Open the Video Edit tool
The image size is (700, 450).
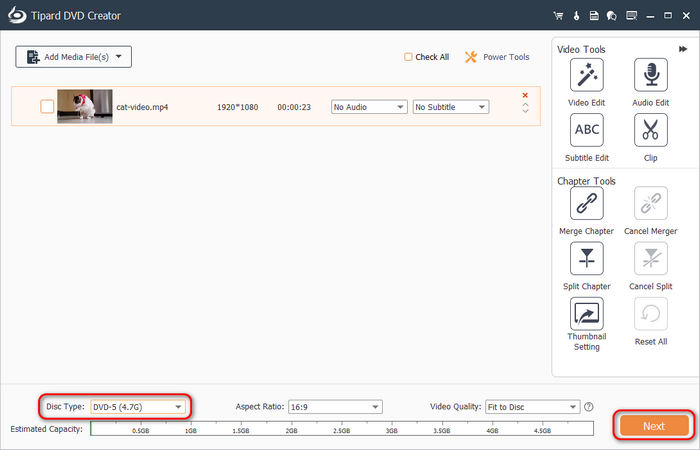(585, 75)
